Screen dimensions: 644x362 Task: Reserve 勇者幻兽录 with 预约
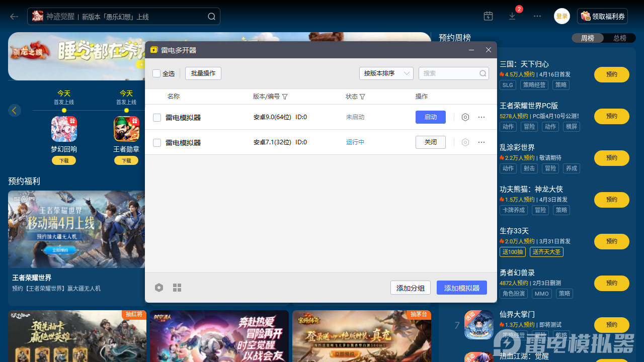point(612,283)
